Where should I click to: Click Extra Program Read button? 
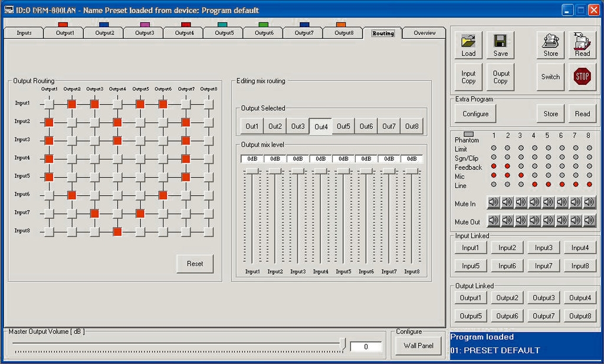pyautogui.click(x=582, y=114)
